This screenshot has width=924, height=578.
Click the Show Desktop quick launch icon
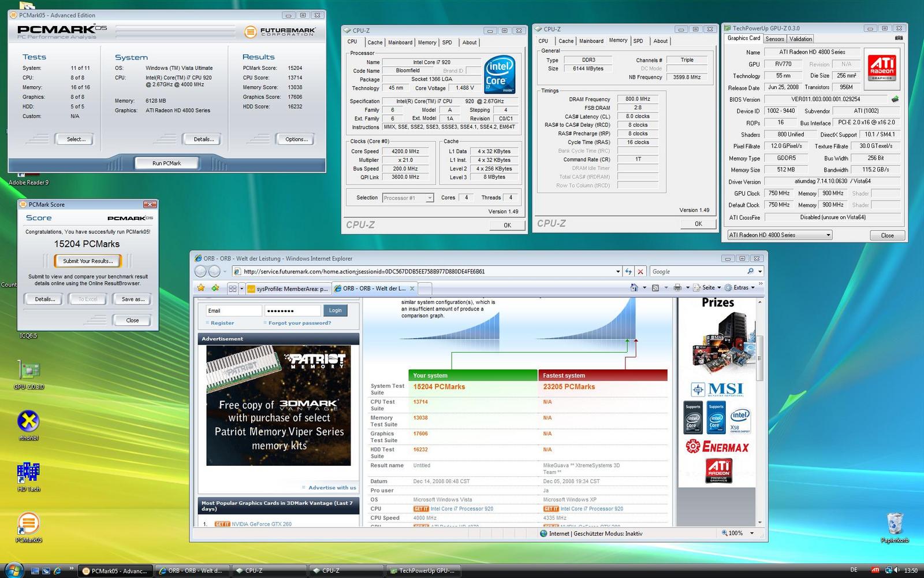35,571
